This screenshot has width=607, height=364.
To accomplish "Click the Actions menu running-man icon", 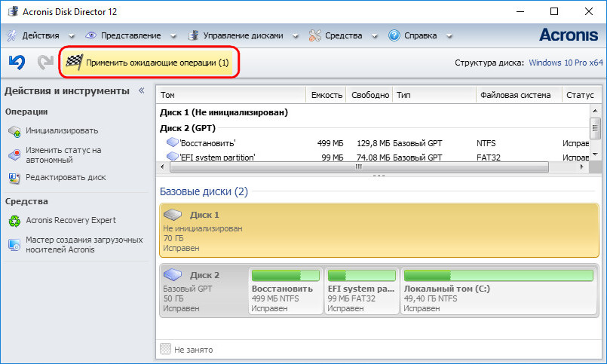I will 12,35.
